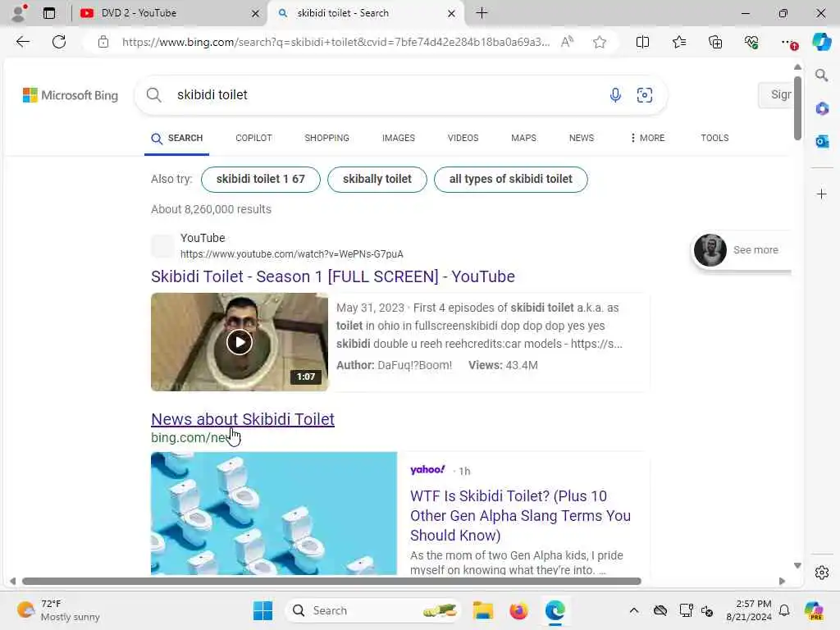Search using voice microphone icon
Viewport: 840px width, 630px height.
click(615, 95)
